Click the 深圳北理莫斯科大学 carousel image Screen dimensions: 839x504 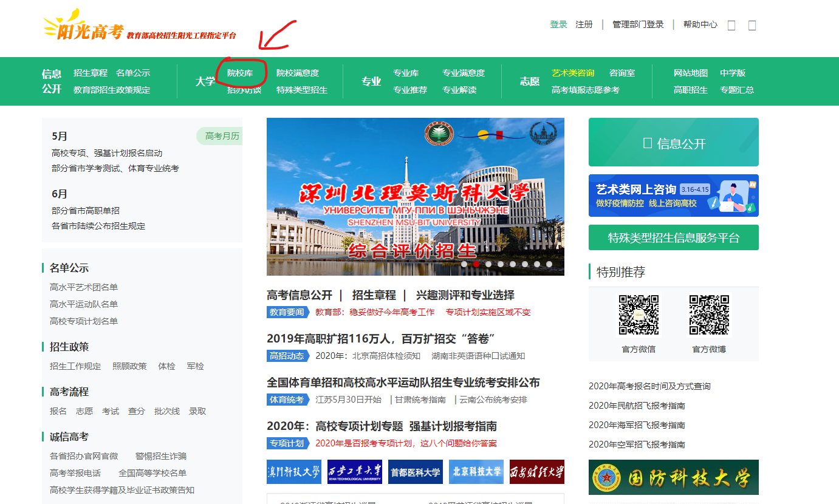click(416, 196)
